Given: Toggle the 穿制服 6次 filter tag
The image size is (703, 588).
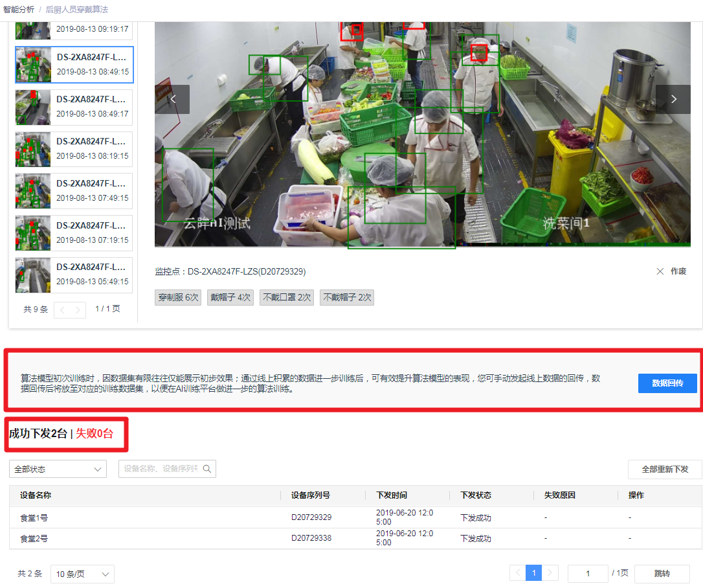Looking at the screenshot, I should tap(179, 297).
